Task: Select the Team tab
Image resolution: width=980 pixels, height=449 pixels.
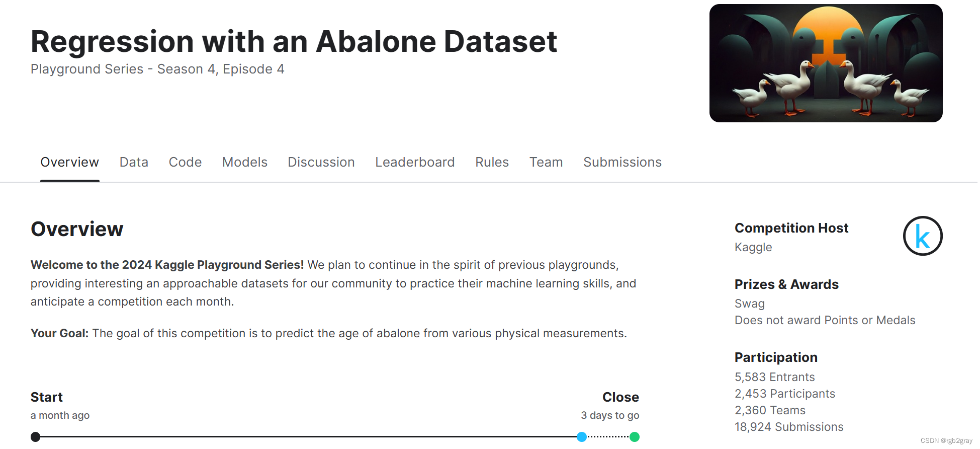Action: click(x=546, y=162)
